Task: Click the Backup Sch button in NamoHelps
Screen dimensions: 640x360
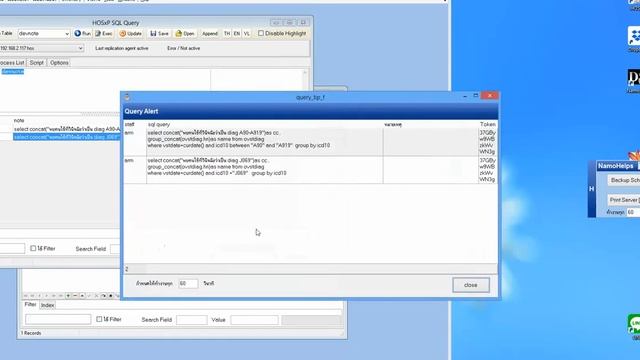Action: tap(624, 180)
